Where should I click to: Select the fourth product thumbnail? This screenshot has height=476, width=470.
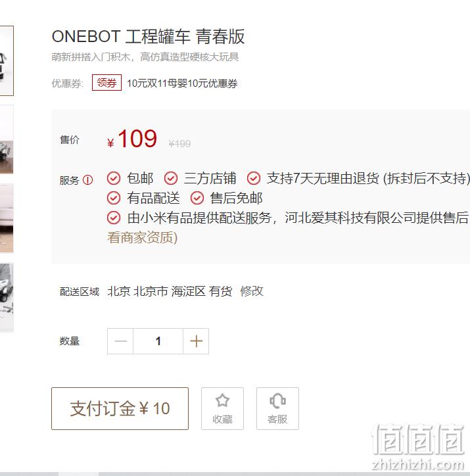pyautogui.click(x=7, y=297)
